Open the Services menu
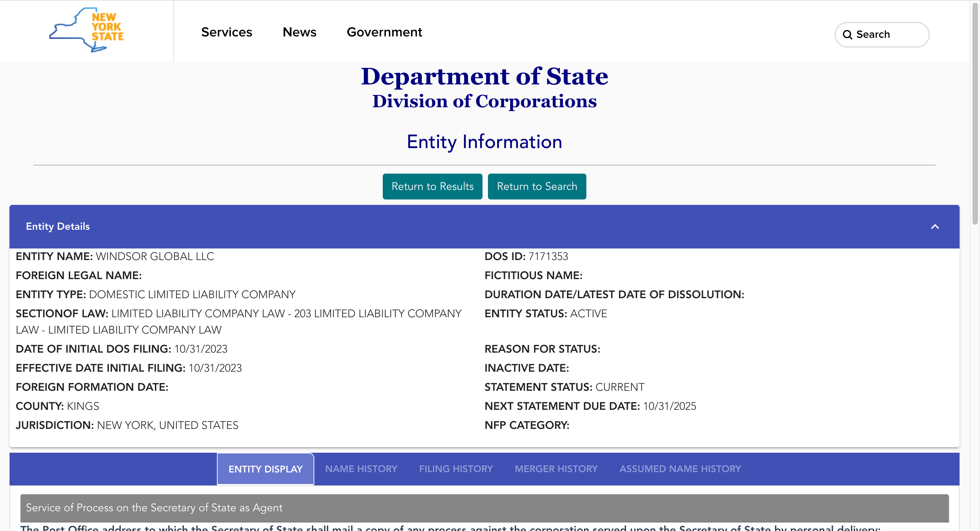Screen dimensions: 980x531 click(226, 32)
